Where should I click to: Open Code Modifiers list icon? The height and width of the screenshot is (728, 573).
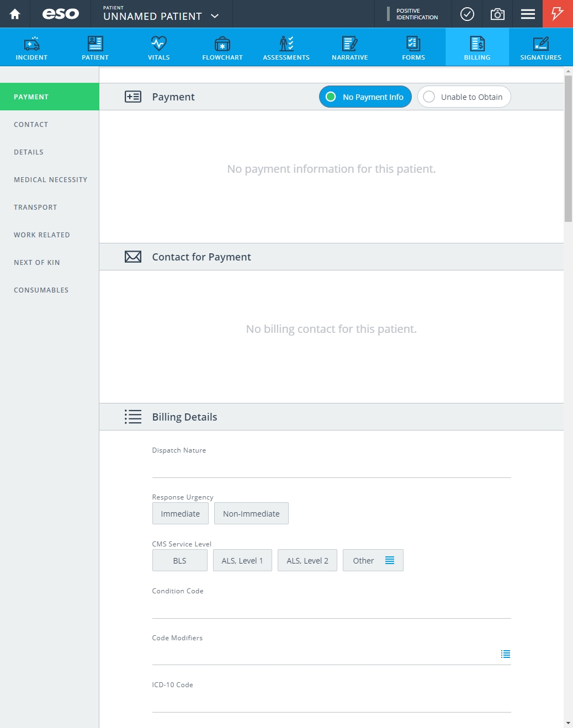[505, 654]
